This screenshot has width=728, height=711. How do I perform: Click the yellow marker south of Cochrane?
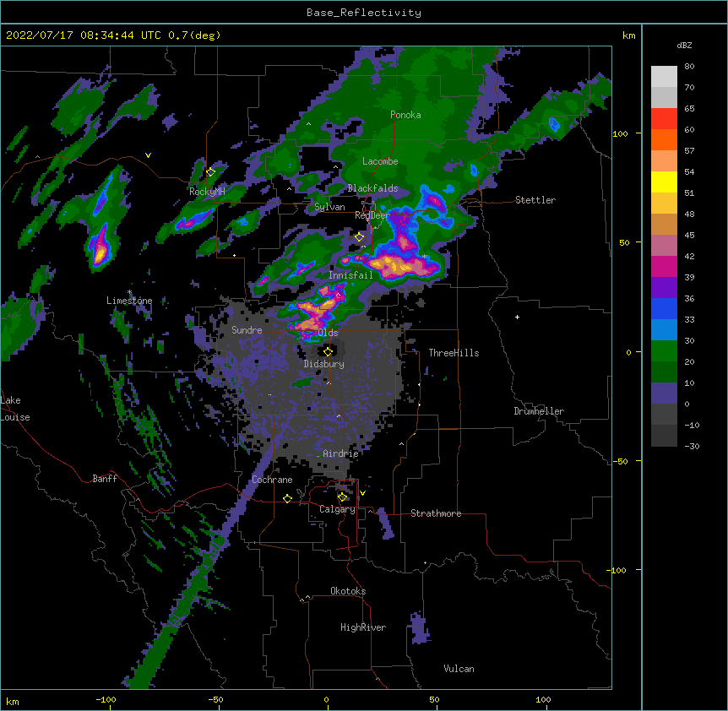click(x=287, y=498)
